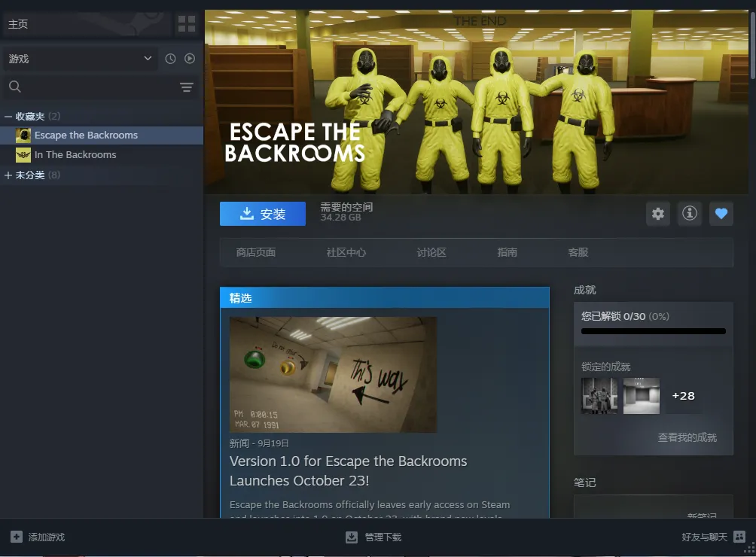Show game info icon
Screen dimensions: 756x557
[689, 214]
